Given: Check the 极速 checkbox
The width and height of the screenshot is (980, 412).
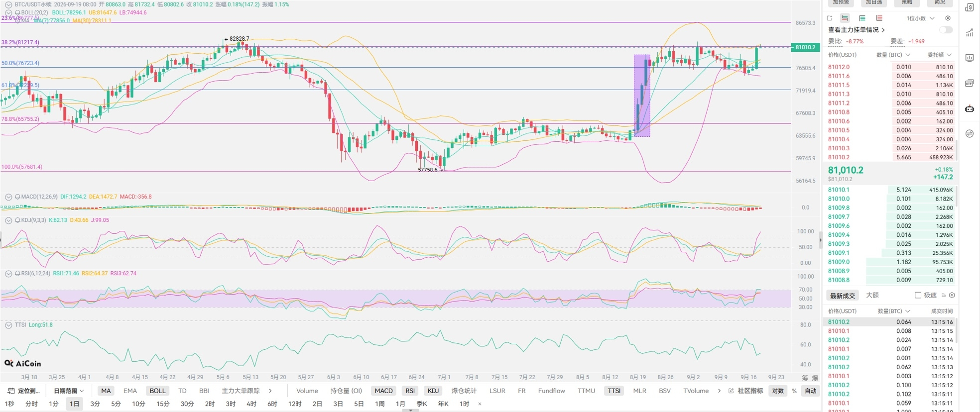Looking at the screenshot, I should pyautogui.click(x=918, y=295).
